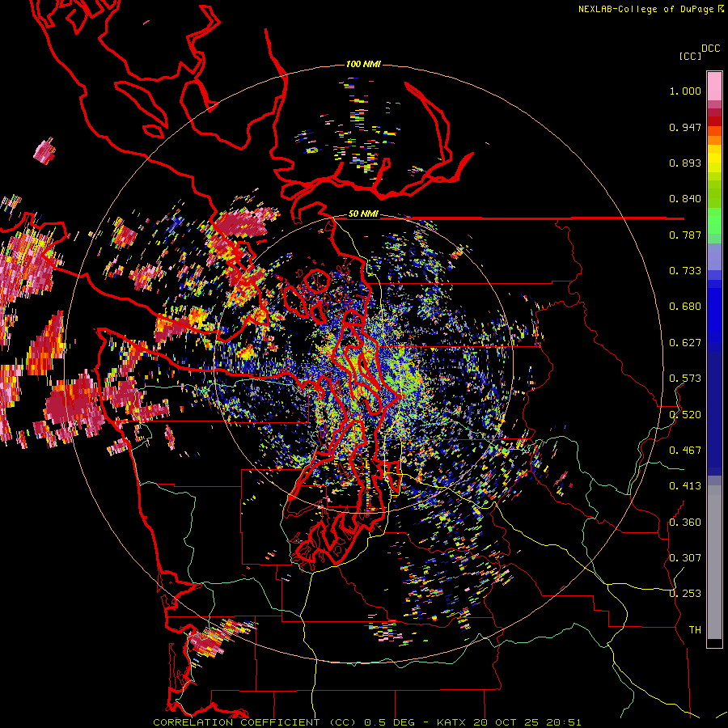Click the TH label on the color scale
Screen dimensions: 728x728
click(x=695, y=629)
